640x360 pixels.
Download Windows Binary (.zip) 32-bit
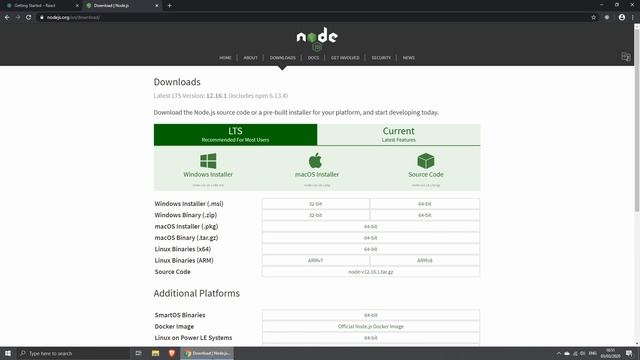[316, 215]
